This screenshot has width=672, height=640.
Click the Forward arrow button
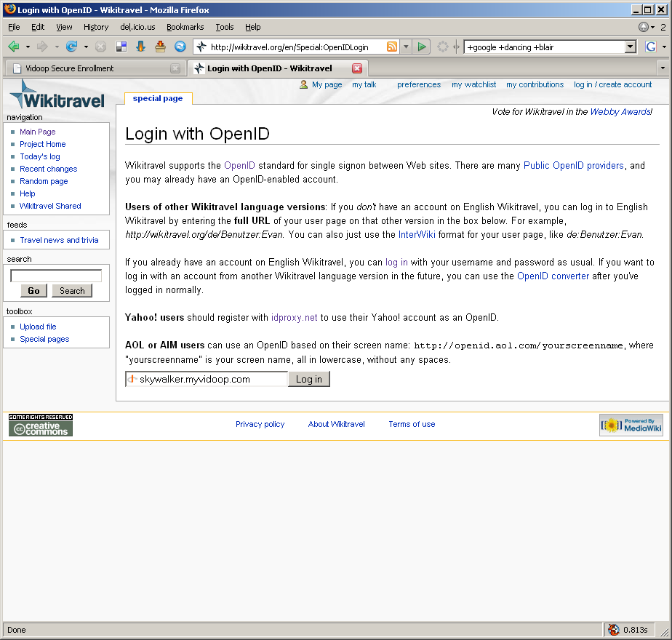pyautogui.click(x=42, y=47)
